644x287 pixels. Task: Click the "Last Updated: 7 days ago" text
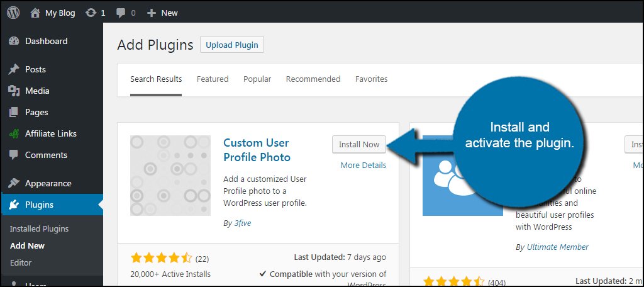click(340, 257)
